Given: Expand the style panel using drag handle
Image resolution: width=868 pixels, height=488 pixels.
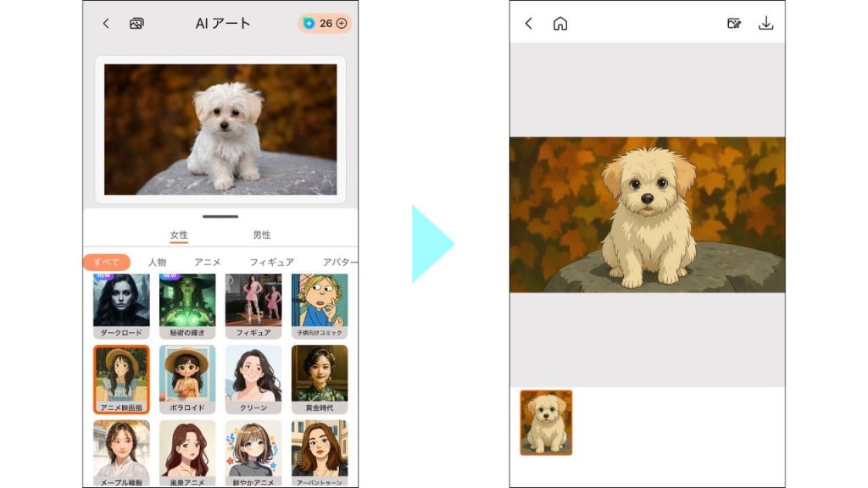Looking at the screenshot, I should (220, 217).
